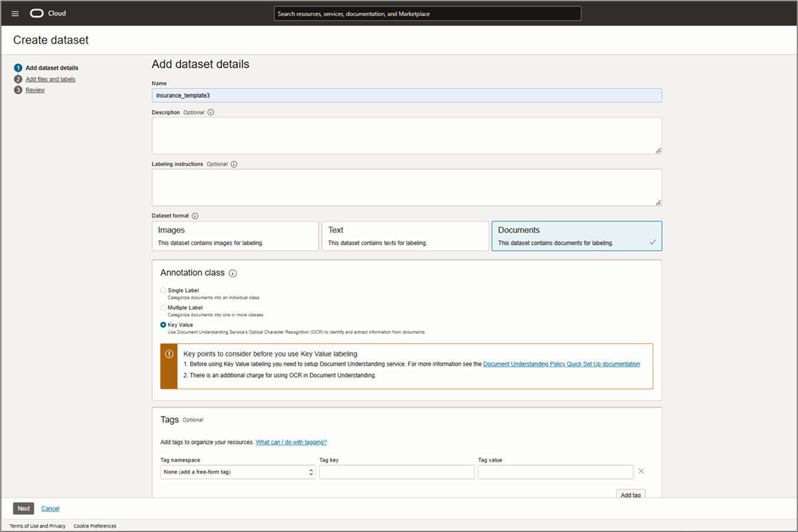Open the Dataset format info tooltip
Image resolution: width=798 pixels, height=532 pixels.
coord(194,216)
